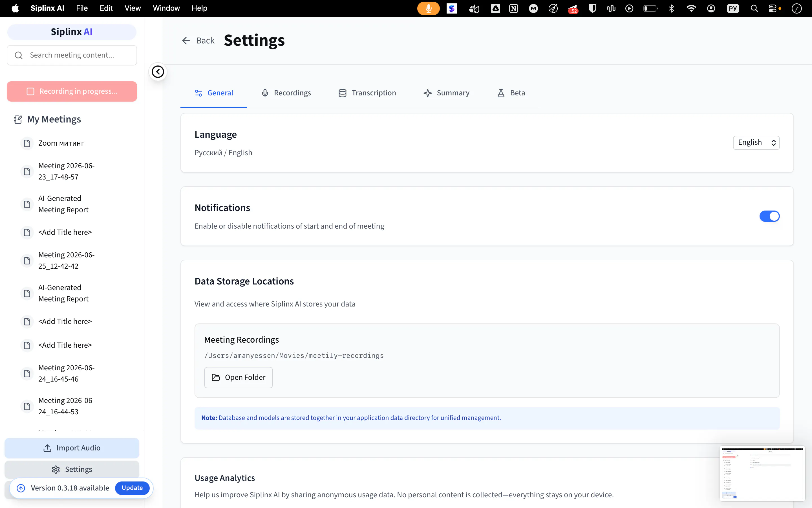Open Spotlight search in menu bar
Image resolution: width=812 pixels, height=508 pixels.
click(754, 8)
